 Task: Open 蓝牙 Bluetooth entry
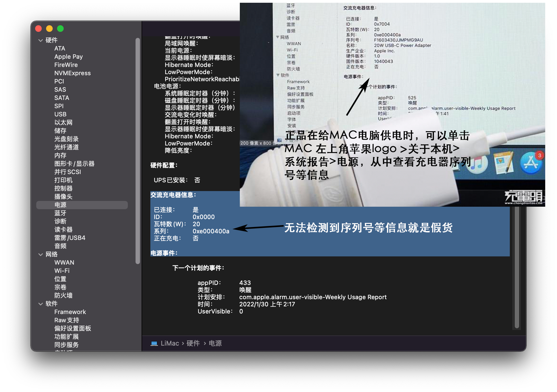pos(60,213)
